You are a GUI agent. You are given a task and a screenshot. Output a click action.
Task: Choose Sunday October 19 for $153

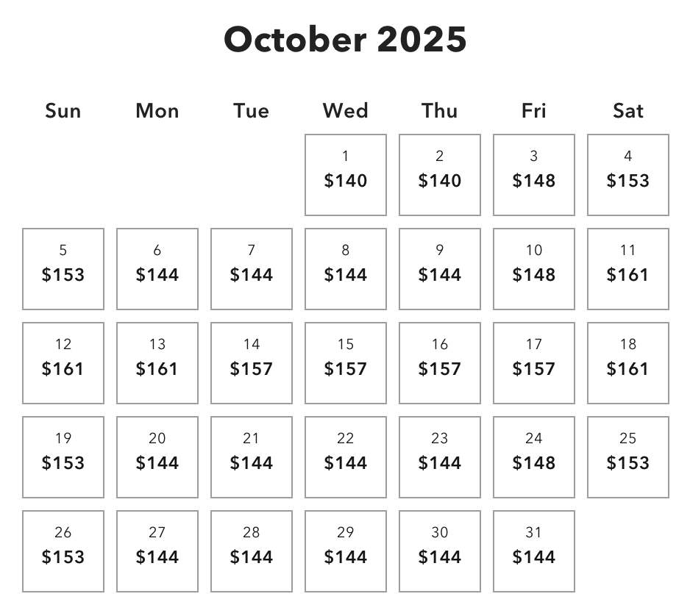pyautogui.click(x=63, y=457)
